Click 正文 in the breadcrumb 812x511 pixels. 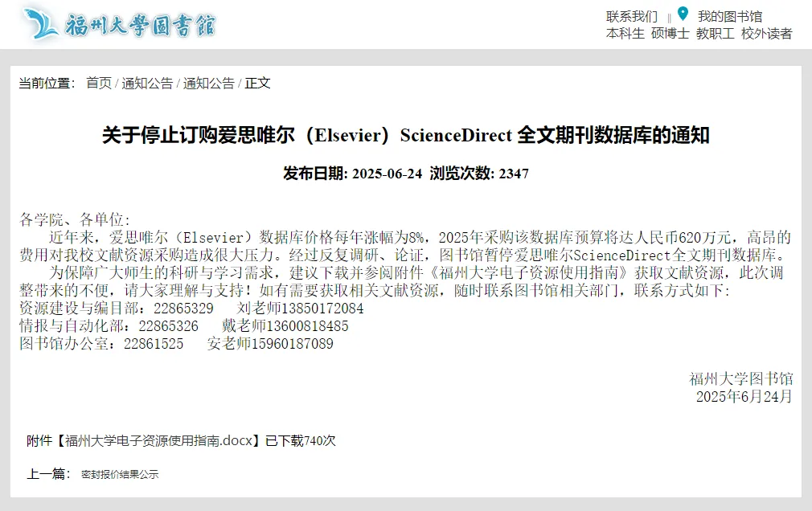(257, 83)
